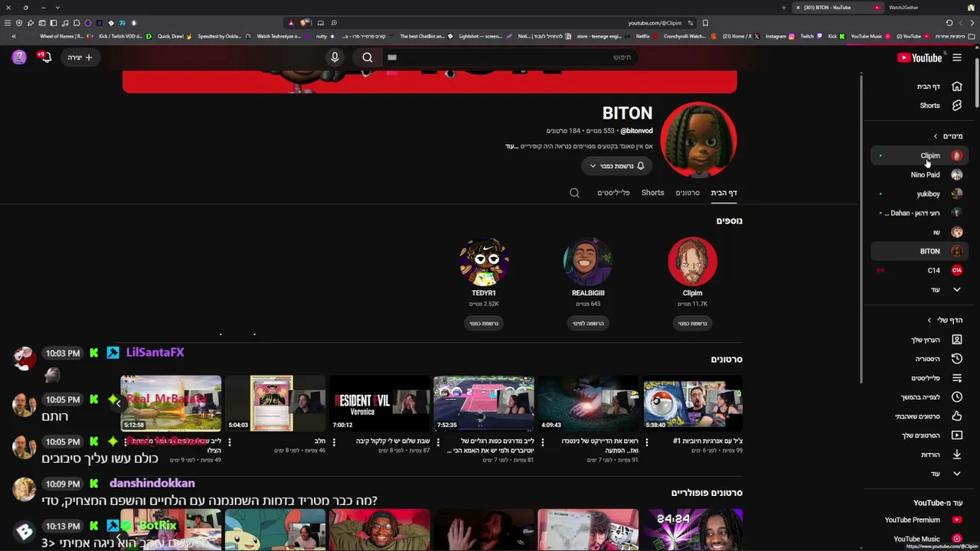Open the Resident Evil Veronica 7:00:12 thumbnail
Screen dimensions: 980x551
[380, 403]
